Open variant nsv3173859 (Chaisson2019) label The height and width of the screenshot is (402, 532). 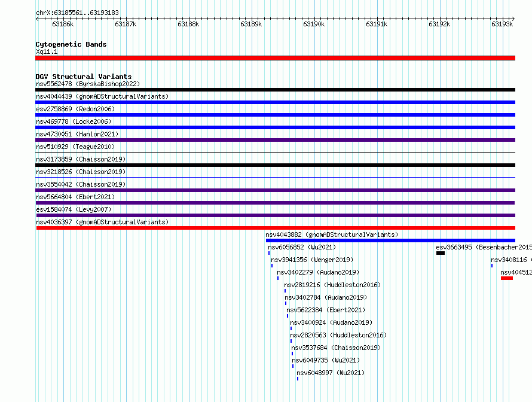coord(81,159)
